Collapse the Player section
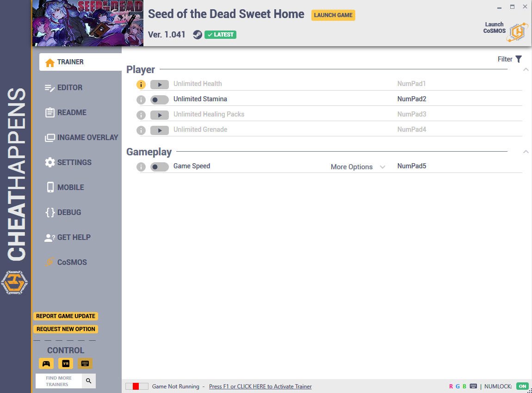Screen dimensions: 532x393 526,69
